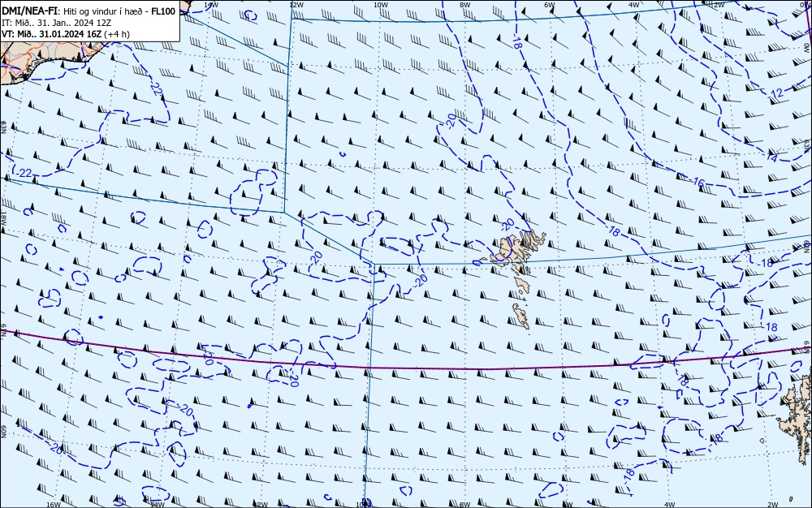This screenshot has height=508, width=812.
Task: Click the 2W longitude label on bottom edge
Action: pyautogui.click(x=773, y=505)
